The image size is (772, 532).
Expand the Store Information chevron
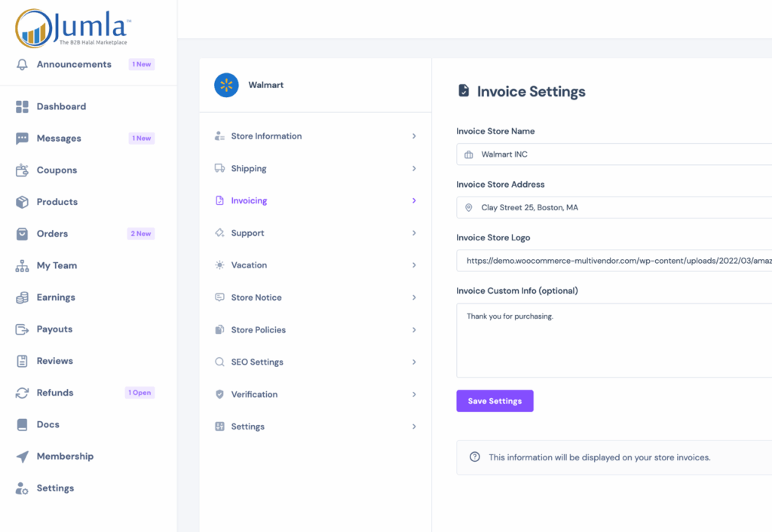tap(414, 136)
